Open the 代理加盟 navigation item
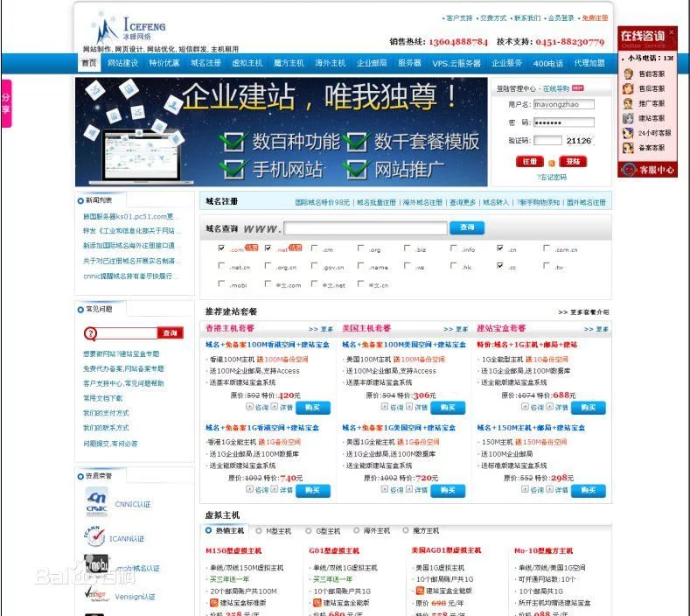Screen dimensions: 690x616 coord(589,63)
